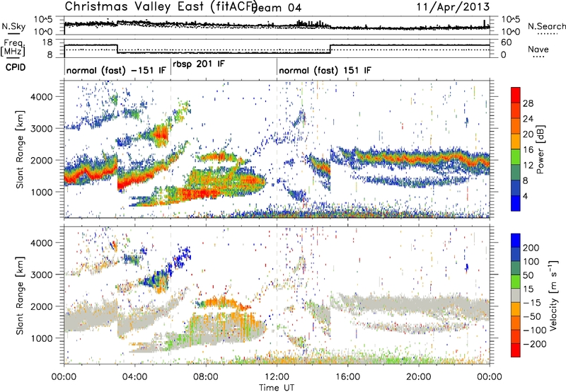
Task: Click the "-15" velocity colorbar value
Action: 532,303
